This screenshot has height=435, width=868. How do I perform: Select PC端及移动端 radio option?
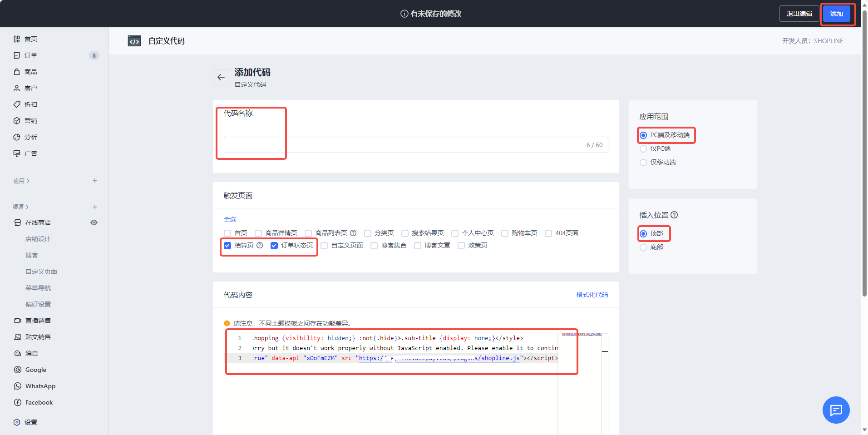coord(643,135)
